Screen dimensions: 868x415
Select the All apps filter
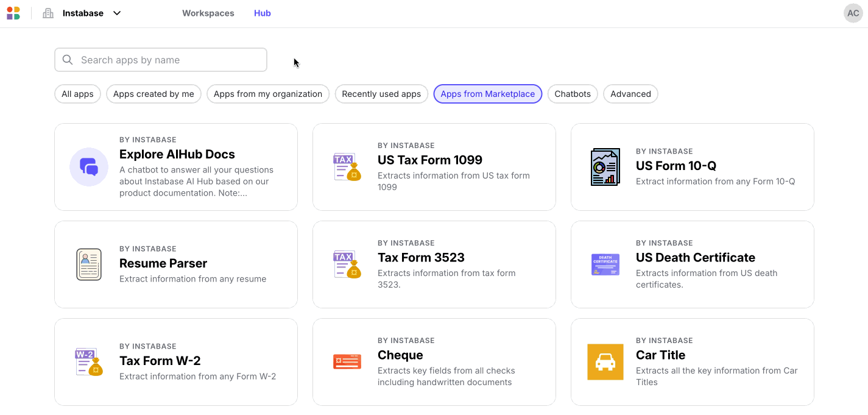(77, 94)
